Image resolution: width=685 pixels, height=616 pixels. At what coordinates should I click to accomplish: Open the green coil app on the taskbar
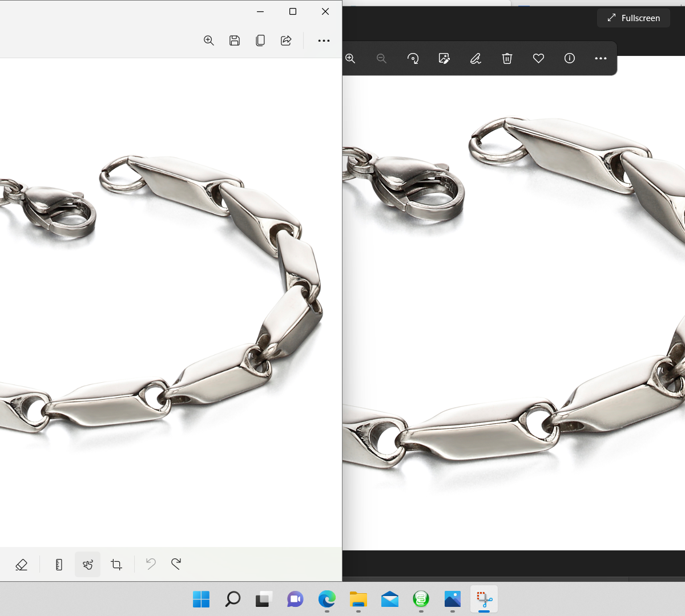(421, 599)
